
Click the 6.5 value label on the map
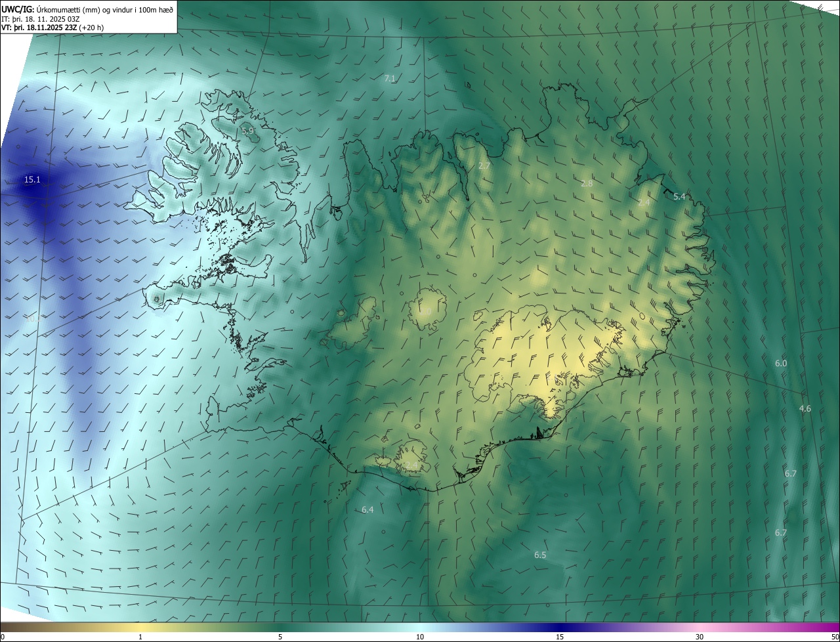pos(540,555)
